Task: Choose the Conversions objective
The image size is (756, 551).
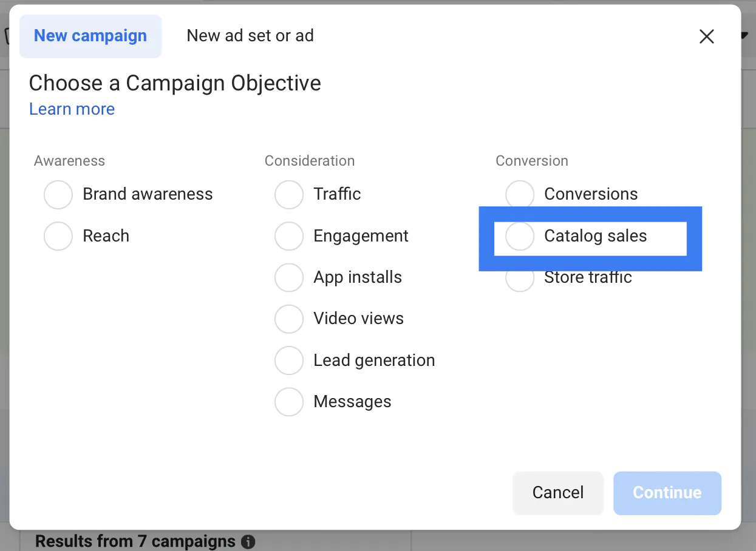Action: pos(520,195)
